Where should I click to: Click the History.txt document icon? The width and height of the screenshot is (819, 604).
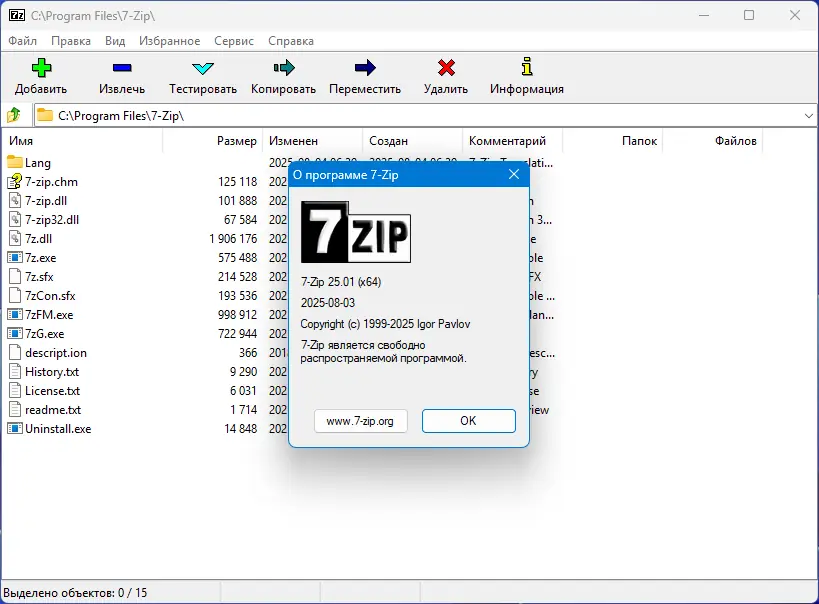point(15,371)
